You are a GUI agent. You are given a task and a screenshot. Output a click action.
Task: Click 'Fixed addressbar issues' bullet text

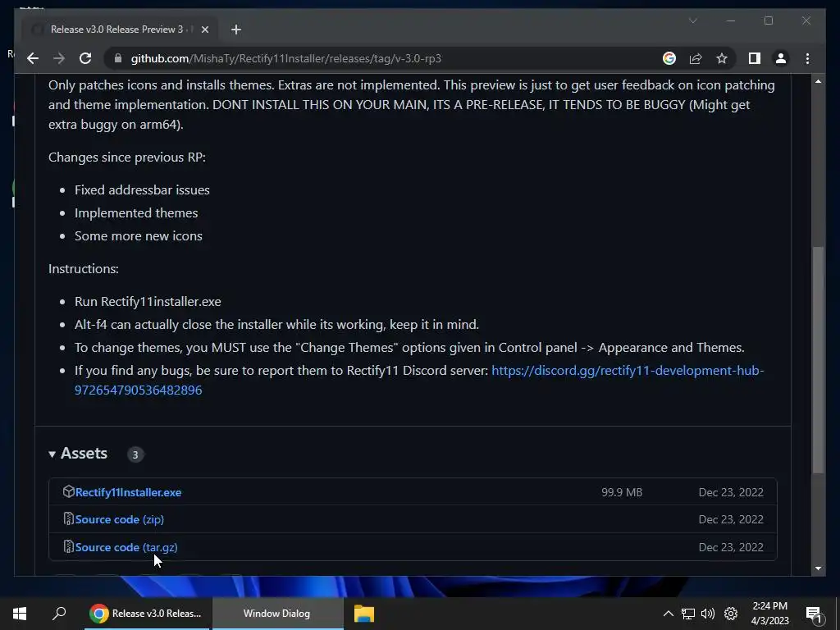click(142, 190)
